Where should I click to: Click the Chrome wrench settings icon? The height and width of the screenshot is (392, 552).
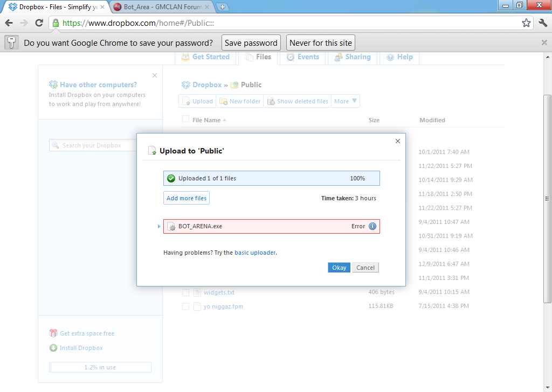point(543,23)
